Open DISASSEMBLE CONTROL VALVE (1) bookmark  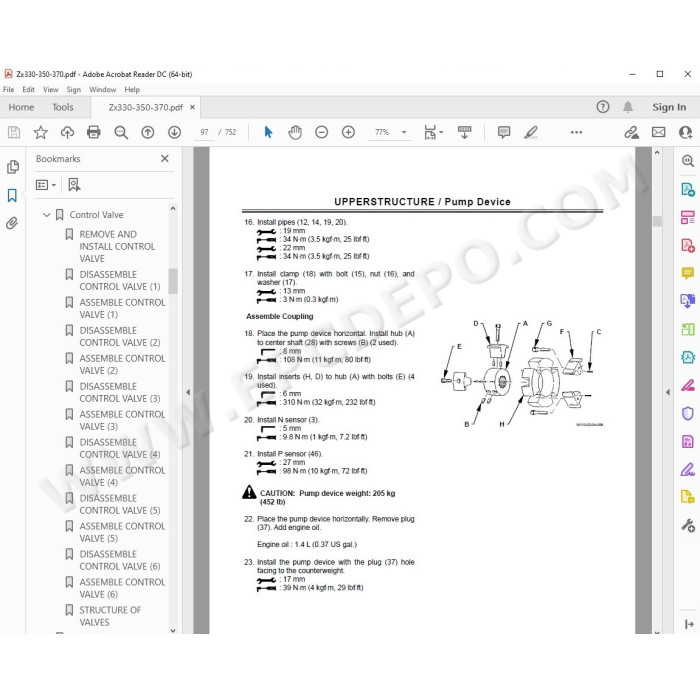[120, 280]
